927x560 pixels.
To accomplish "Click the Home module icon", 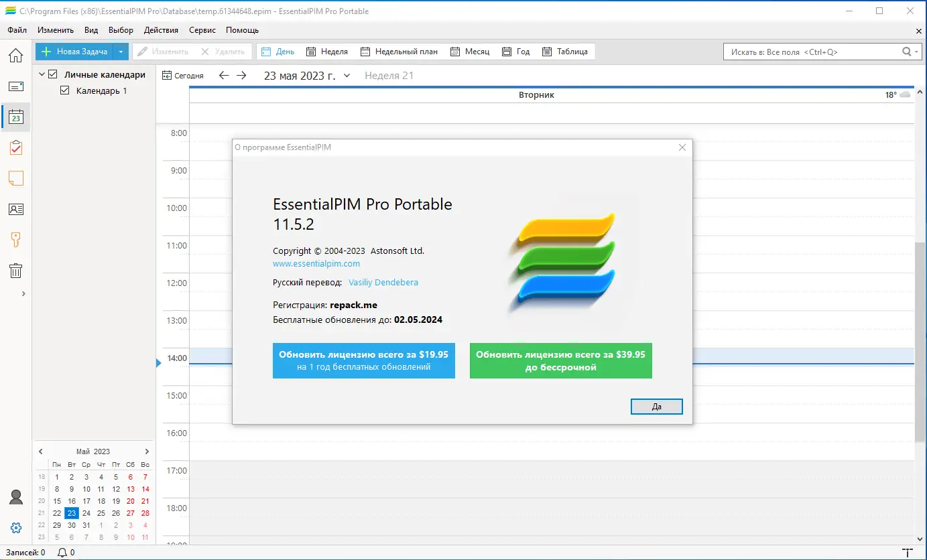I will click(x=15, y=56).
